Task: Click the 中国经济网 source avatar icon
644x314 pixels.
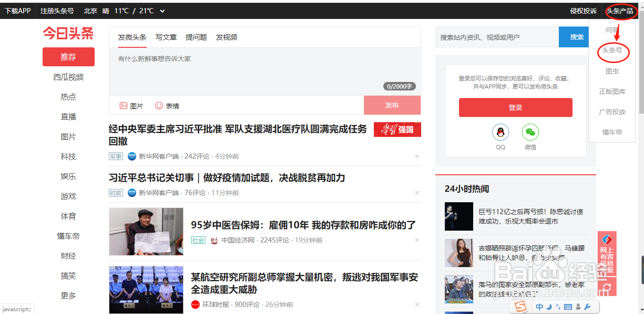Action: click(214, 240)
